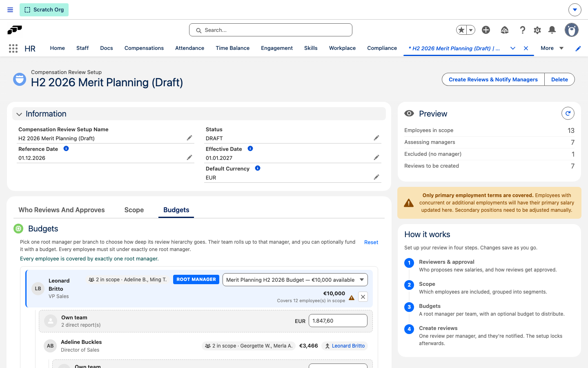This screenshot has width=588, height=368.
Task: Open the hamburger menu beside Scratch Org
Action: 10,10
